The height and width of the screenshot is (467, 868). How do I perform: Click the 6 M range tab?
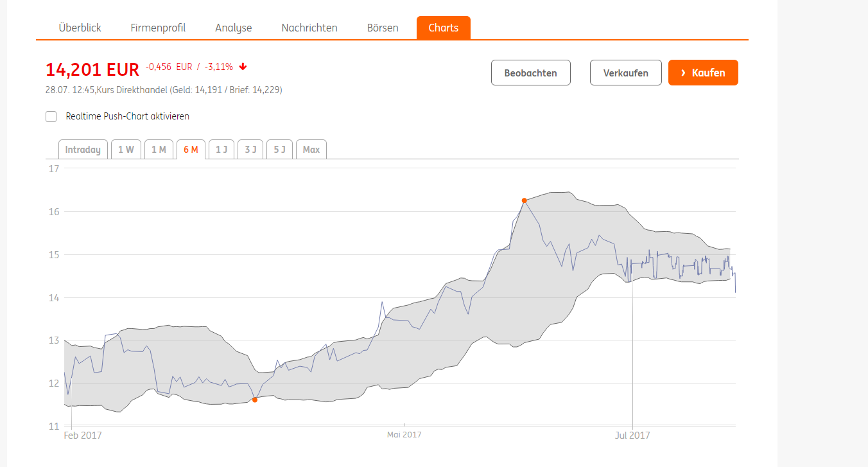(191, 150)
